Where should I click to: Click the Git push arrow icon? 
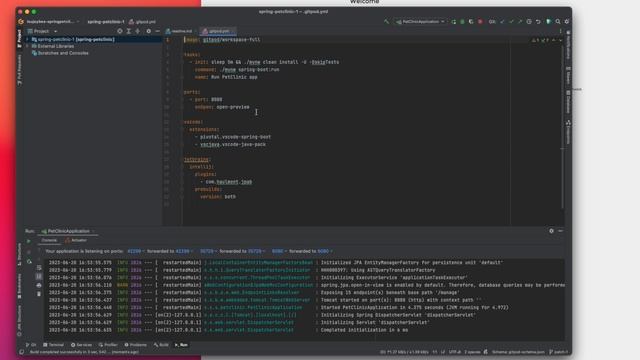[x=520, y=22]
